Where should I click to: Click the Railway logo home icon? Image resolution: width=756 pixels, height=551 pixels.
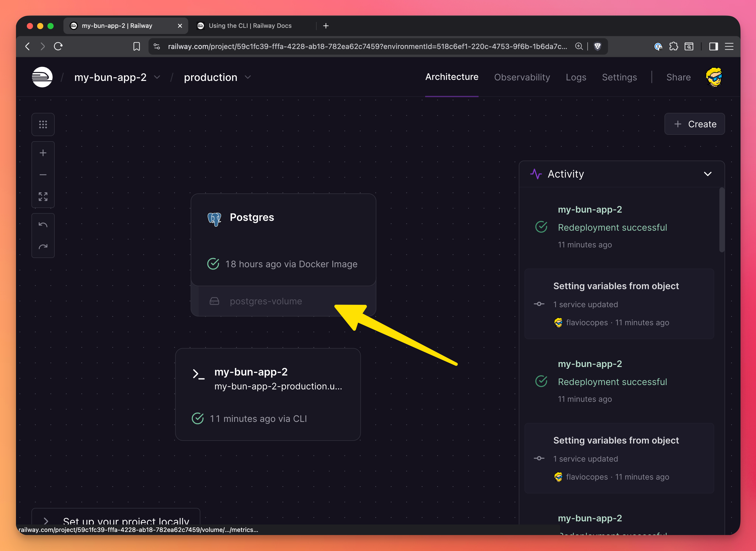[42, 77]
